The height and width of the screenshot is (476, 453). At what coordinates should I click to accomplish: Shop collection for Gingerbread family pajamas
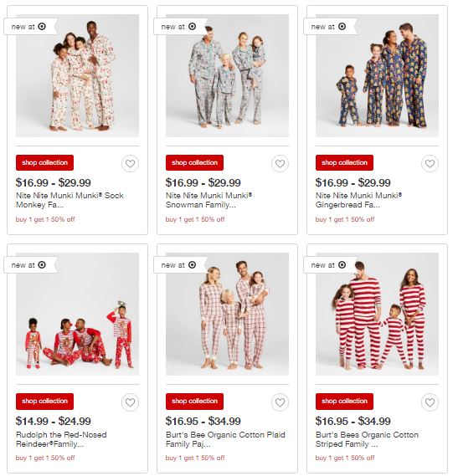(344, 163)
